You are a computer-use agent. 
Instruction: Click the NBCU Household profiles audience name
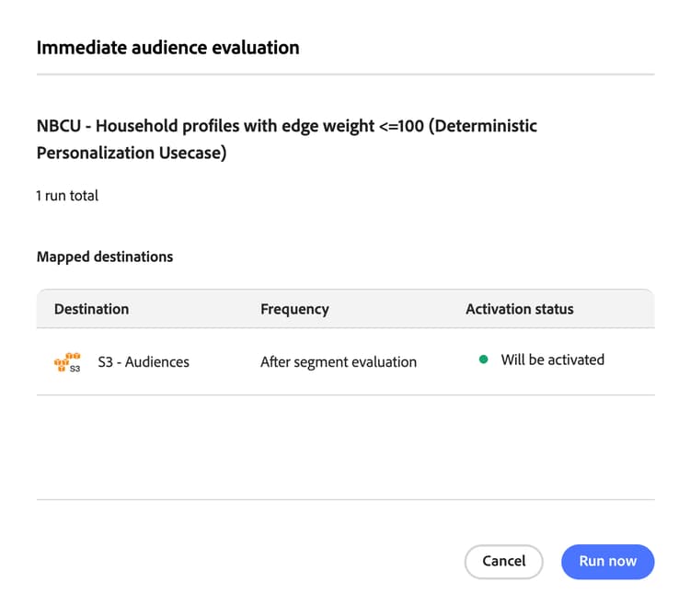[x=286, y=139]
